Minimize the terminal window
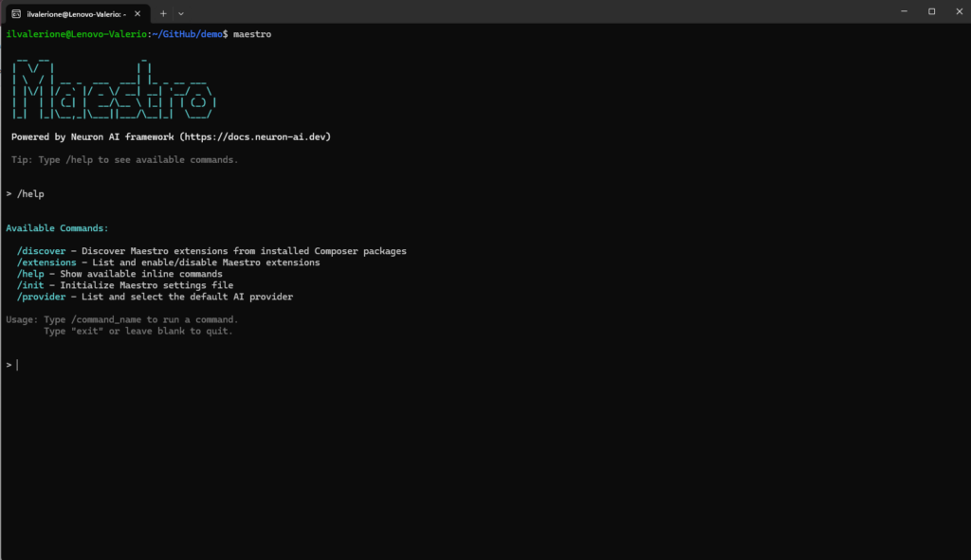This screenshot has height=560, width=971. (x=904, y=11)
